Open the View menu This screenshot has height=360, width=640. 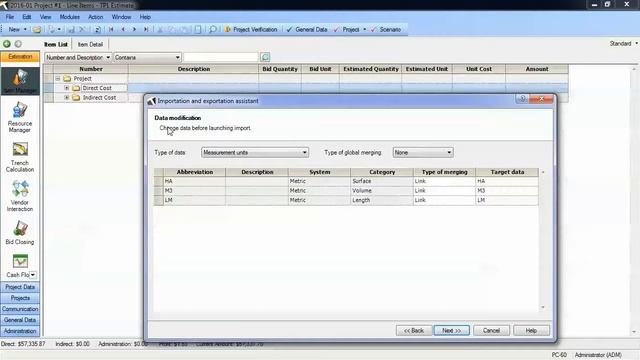[x=45, y=17]
